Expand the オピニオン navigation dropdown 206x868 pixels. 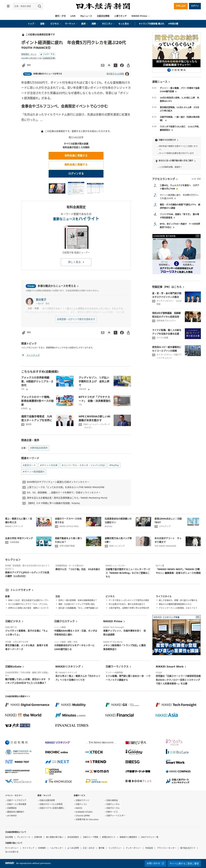point(108,24)
